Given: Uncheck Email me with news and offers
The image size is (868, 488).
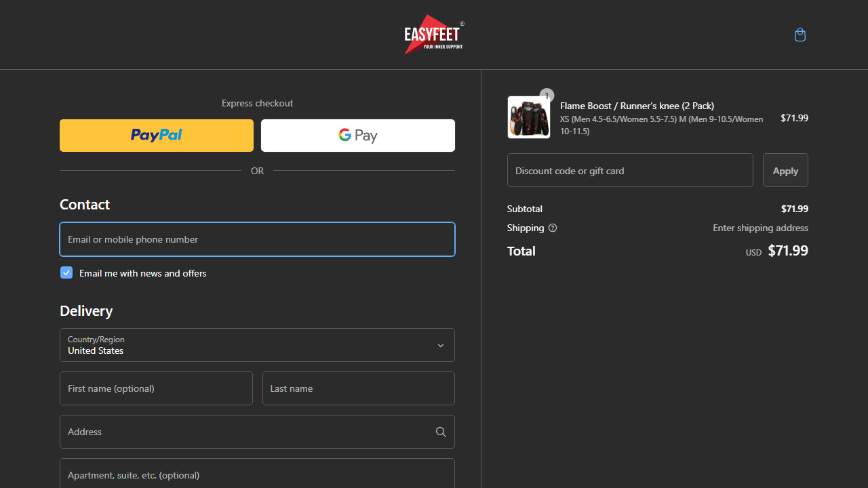Looking at the screenshot, I should pyautogui.click(x=66, y=272).
